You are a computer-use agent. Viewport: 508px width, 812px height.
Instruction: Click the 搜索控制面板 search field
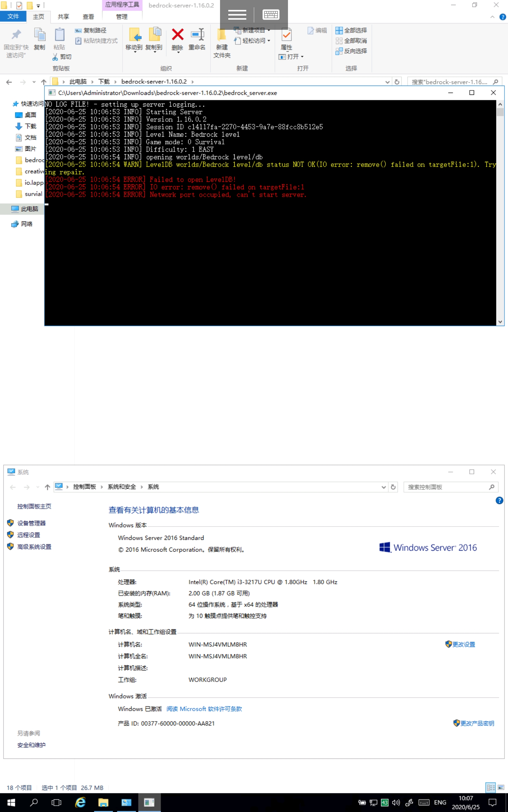(451, 487)
